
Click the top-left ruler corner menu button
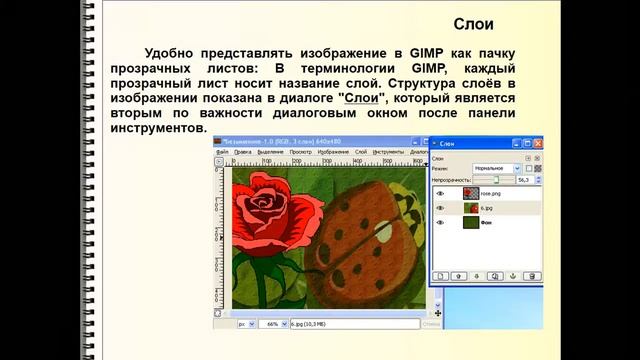[219, 161]
